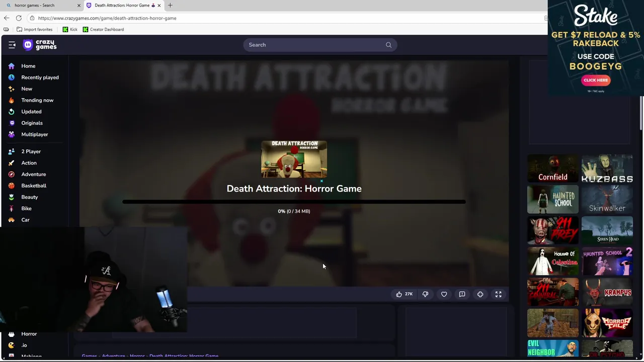Toggle theater mode icon
This screenshot has height=362, width=644.
pyautogui.click(x=480, y=294)
